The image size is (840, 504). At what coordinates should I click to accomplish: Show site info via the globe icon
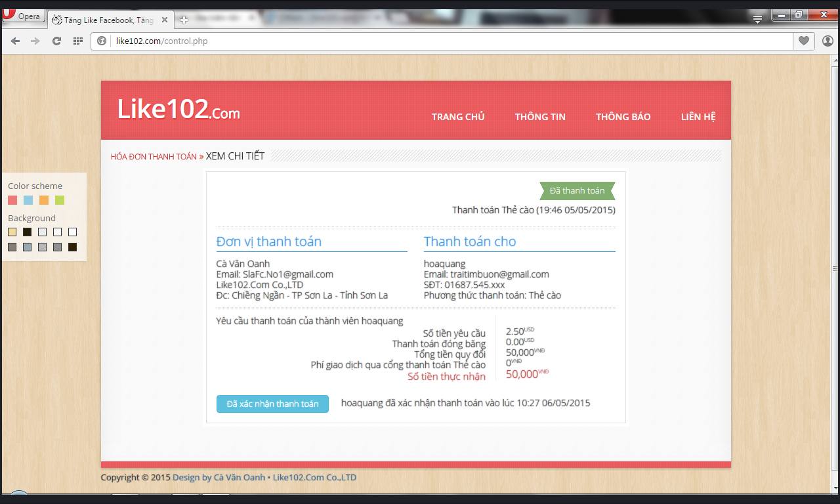click(x=102, y=41)
